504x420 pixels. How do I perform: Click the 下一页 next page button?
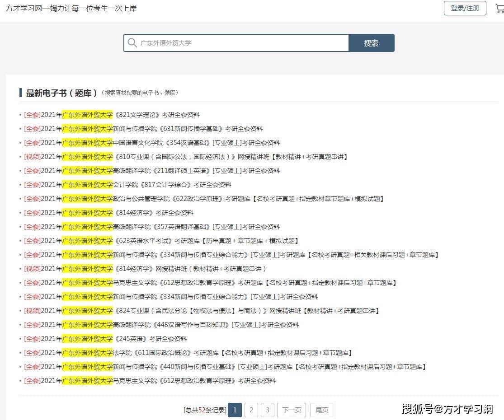292,410
